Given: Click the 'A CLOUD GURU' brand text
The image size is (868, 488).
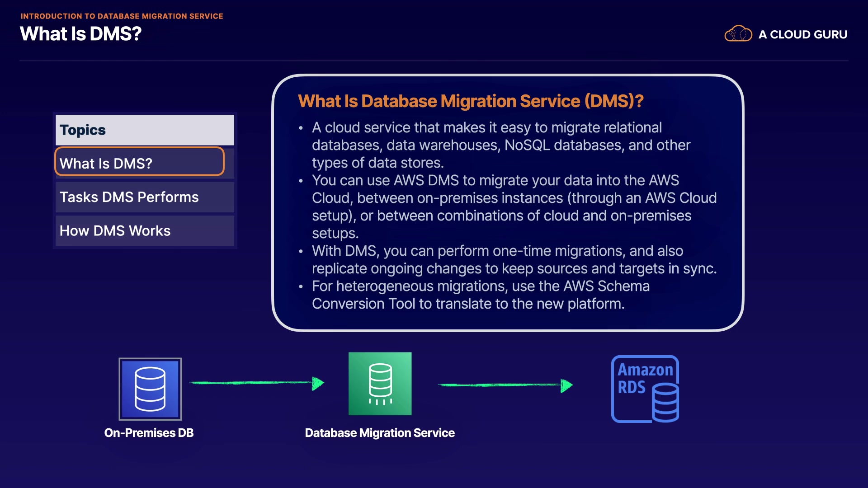Looking at the screenshot, I should [802, 35].
